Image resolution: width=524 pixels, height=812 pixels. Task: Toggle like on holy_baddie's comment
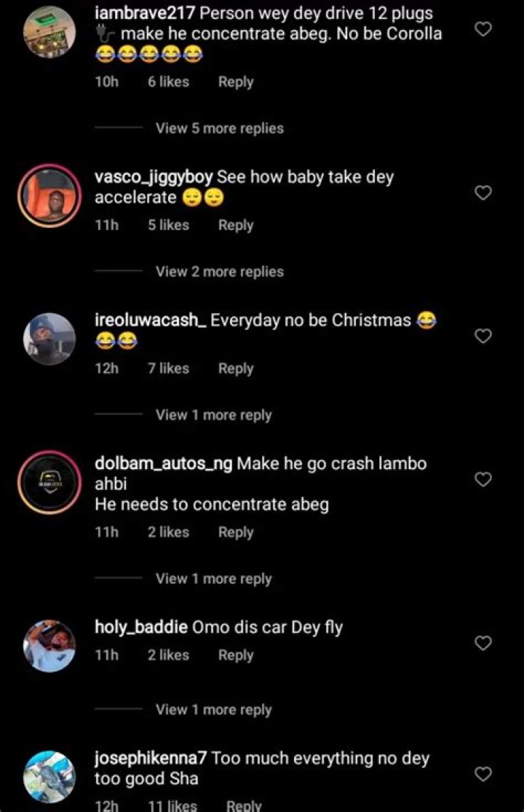[483, 643]
